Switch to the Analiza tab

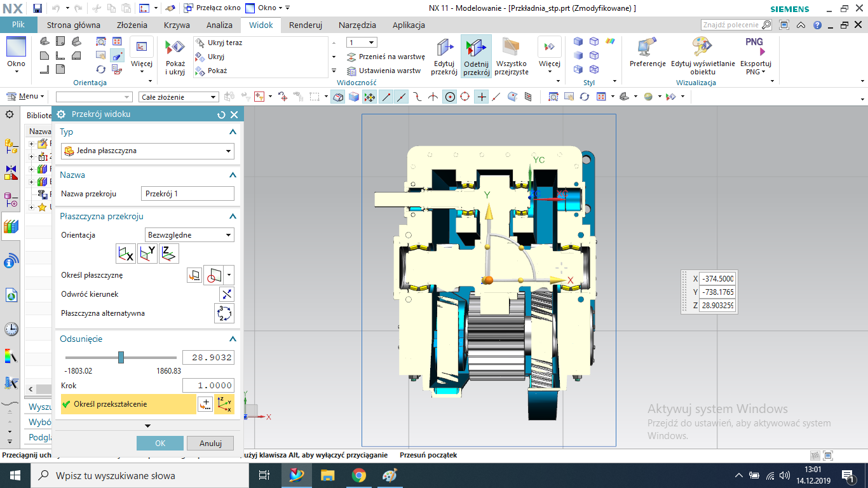click(x=219, y=25)
